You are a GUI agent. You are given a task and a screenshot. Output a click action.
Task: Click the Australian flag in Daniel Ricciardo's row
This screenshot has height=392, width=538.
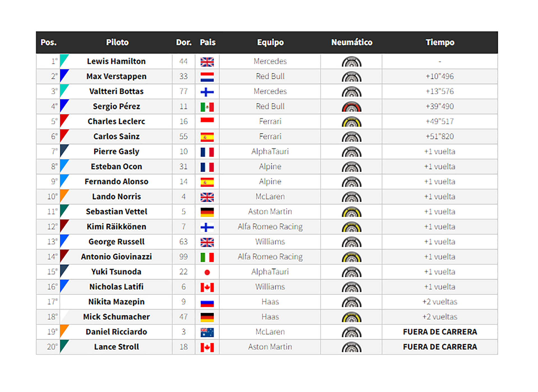coord(207,332)
